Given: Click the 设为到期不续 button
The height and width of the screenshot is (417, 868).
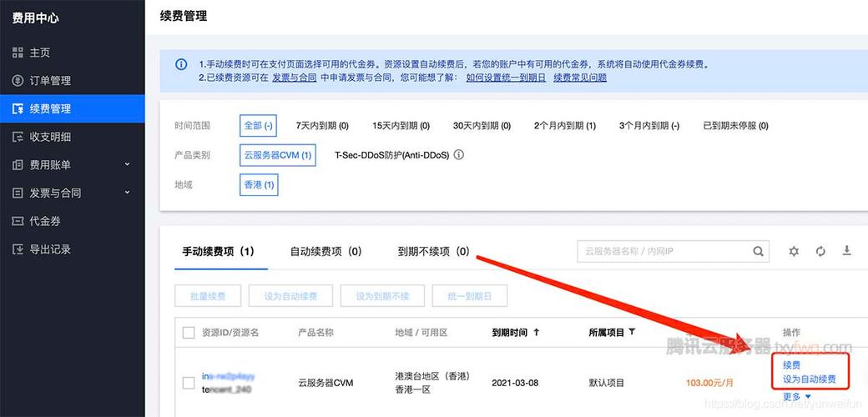Looking at the screenshot, I should tap(382, 296).
